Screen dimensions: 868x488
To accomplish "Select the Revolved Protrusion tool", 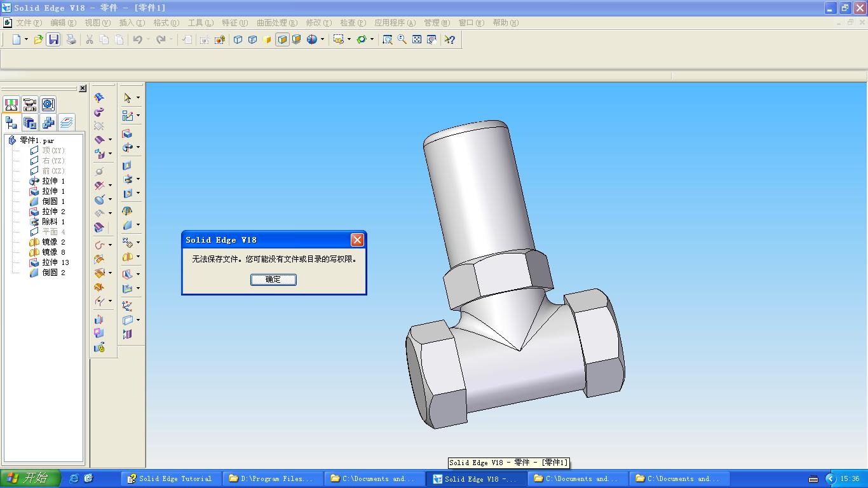I will pos(128,147).
